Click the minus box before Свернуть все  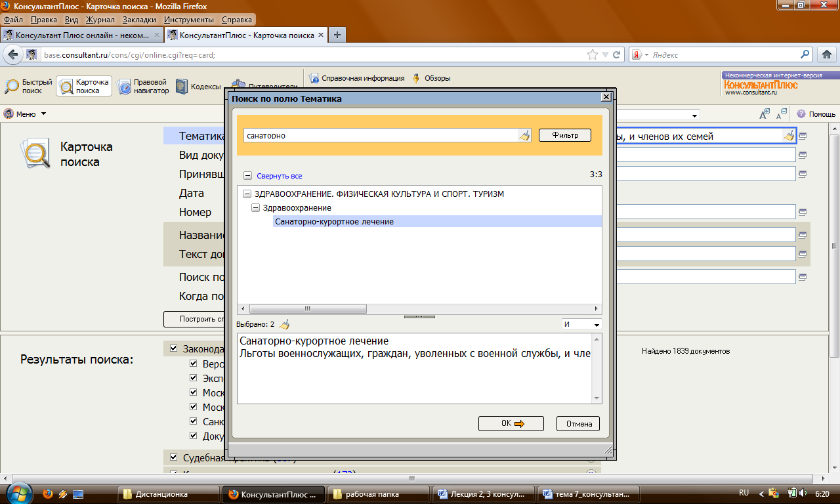247,176
